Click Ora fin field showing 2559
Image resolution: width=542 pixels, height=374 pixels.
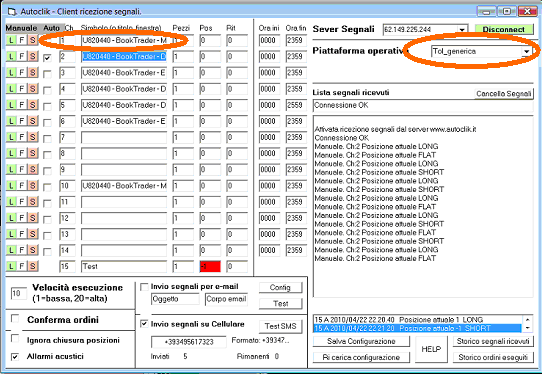click(x=296, y=105)
